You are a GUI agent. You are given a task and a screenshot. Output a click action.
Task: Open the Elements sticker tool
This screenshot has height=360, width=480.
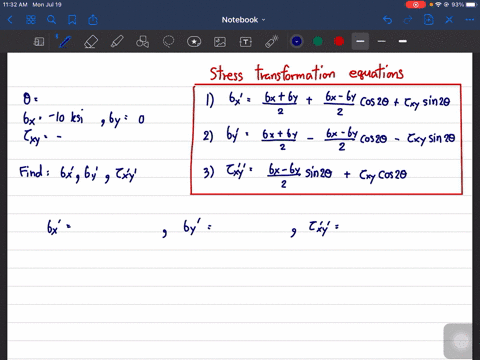pos(194,42)
